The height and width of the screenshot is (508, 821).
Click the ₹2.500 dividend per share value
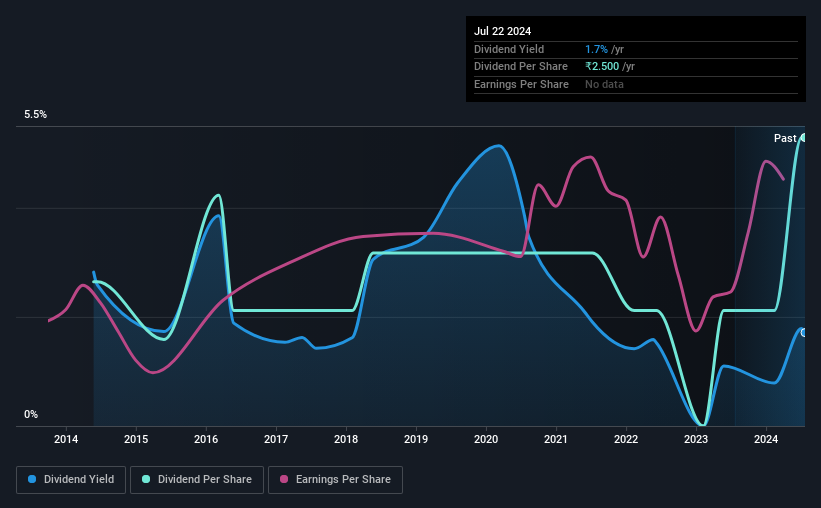pyautogui.click(x=602, y=67)
